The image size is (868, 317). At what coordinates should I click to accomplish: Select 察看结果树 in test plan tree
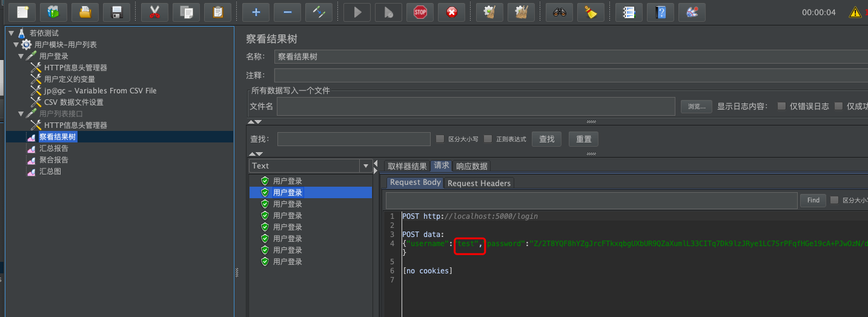[58, 137]
